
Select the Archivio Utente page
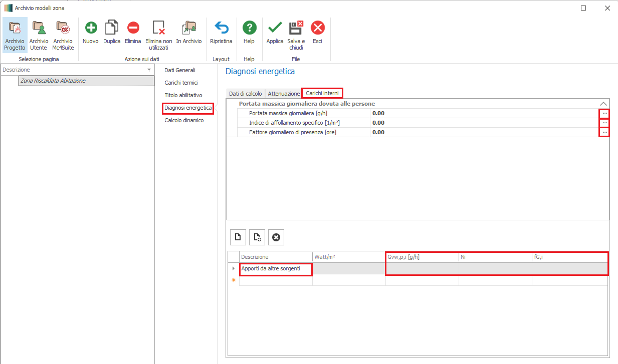pyautogui.click(x=39, y=34)
